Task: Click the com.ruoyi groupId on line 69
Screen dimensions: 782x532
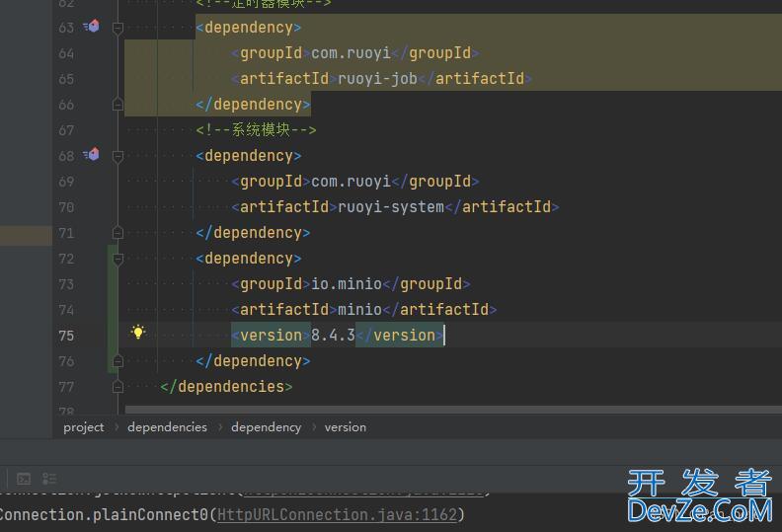Action: (x=352, y=181)
